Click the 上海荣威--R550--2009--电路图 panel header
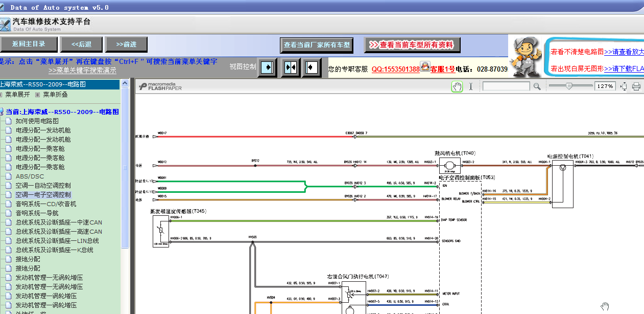Image resolution: width=644 pixels, height=314 pixels. (60, 84)
